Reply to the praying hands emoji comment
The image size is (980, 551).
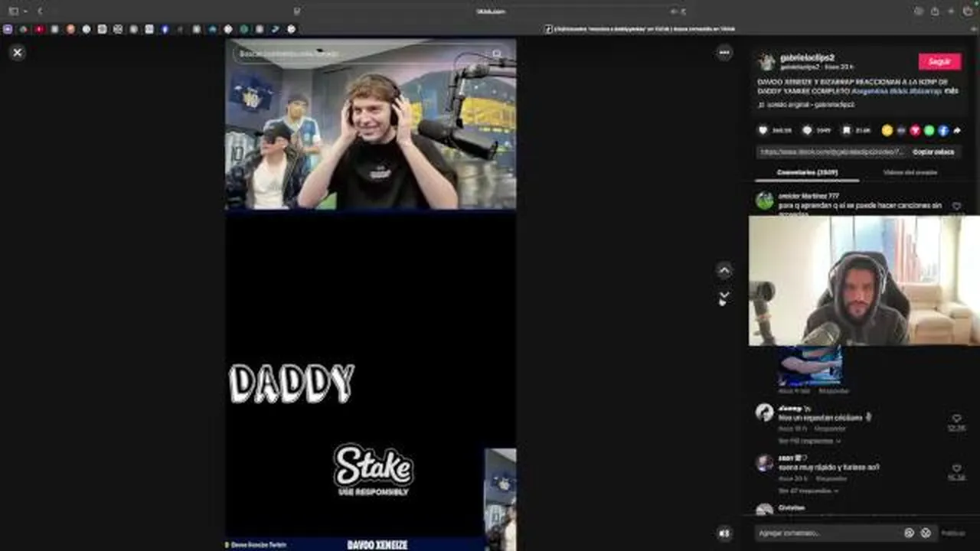830,429
